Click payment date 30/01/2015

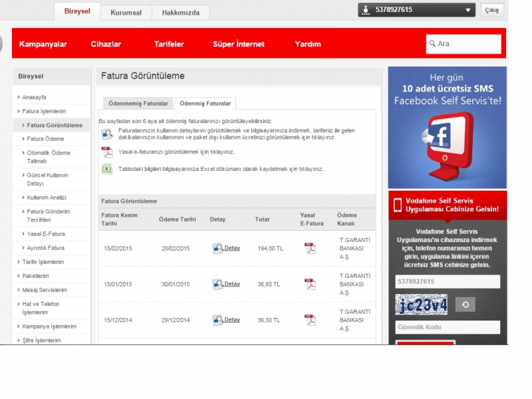click(176, 284)
